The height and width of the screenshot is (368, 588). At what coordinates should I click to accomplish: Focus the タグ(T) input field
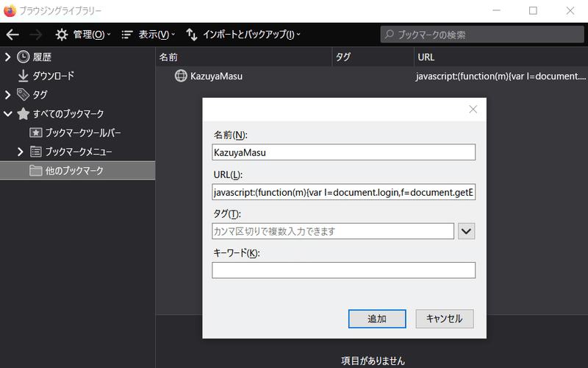coord(333,231)
